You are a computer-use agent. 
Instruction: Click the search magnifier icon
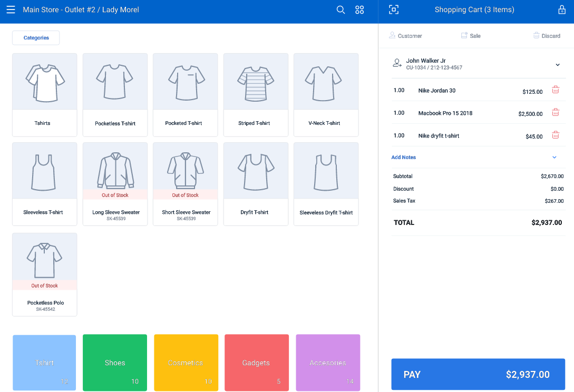click(340, 10)
